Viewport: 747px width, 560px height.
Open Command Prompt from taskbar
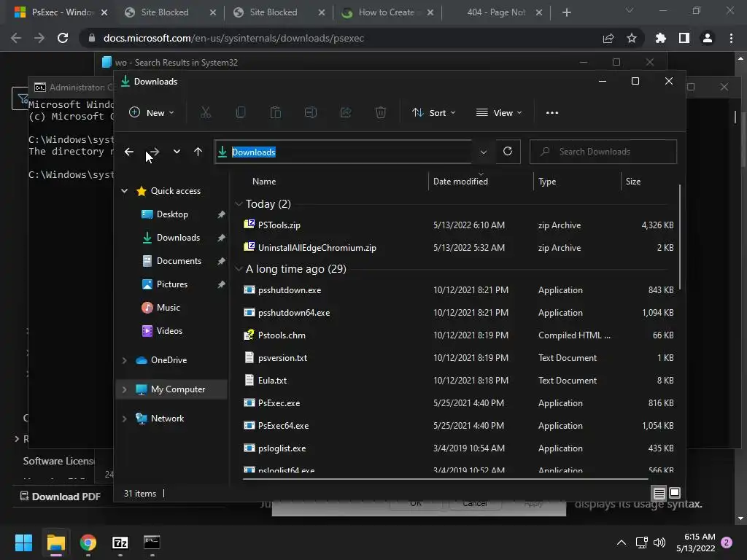[x=152, y=542]
